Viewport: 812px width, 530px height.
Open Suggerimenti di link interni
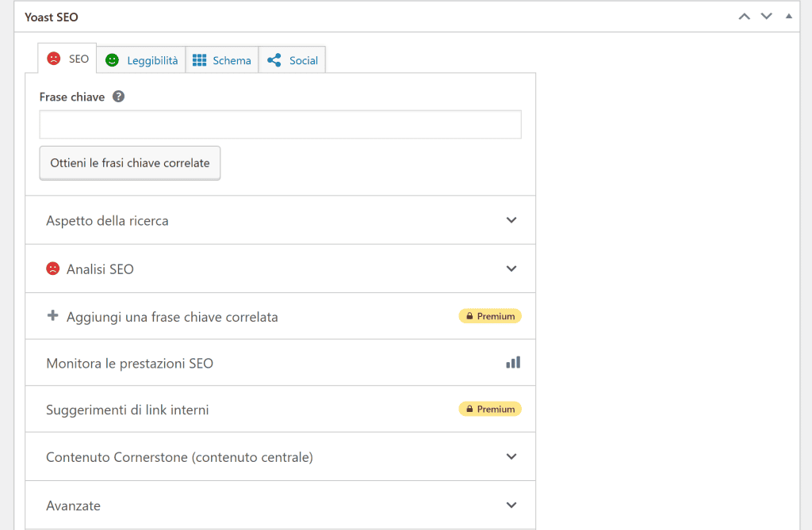point(280,410)
